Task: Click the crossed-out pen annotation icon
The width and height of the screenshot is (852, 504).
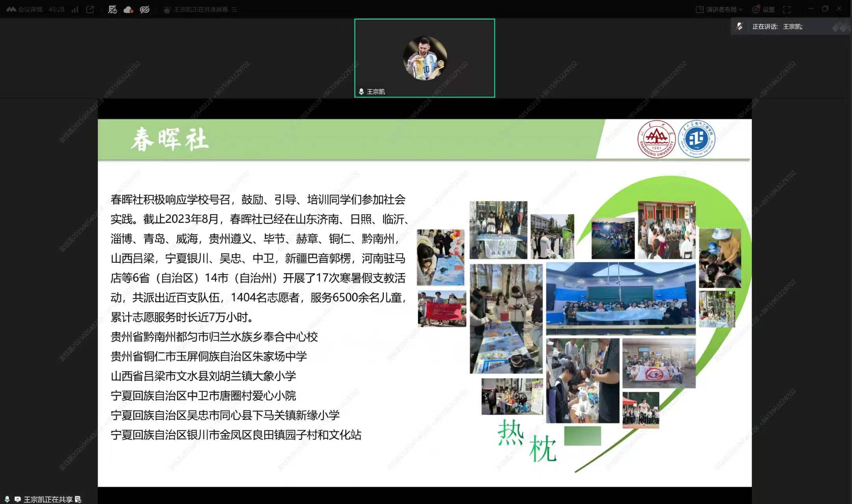Action: pos(112,9)
